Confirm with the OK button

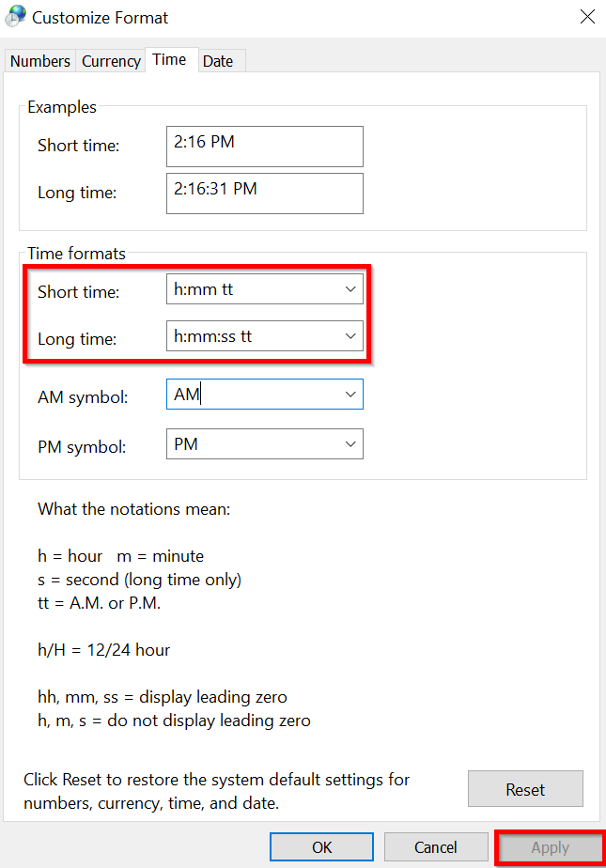pos(322,847)
